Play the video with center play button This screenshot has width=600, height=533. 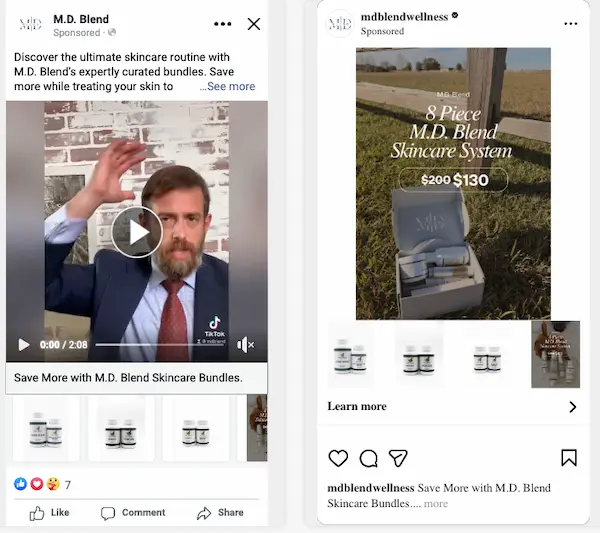(137, 232)
